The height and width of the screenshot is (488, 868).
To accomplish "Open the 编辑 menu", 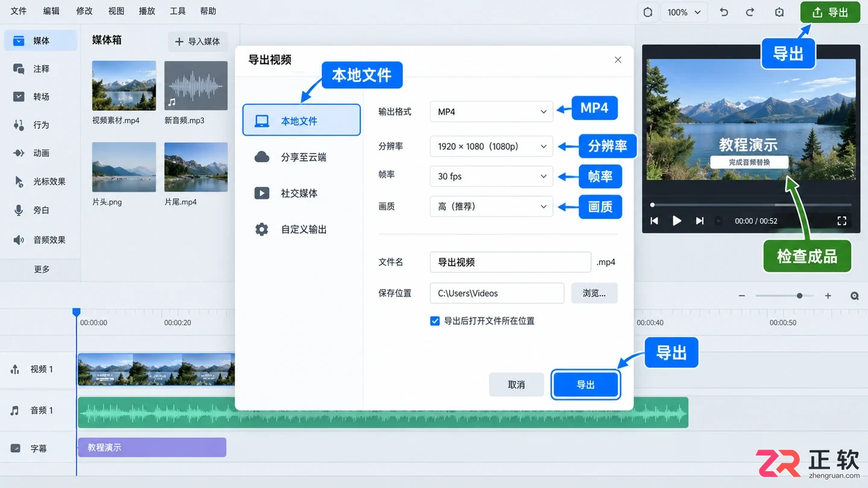I will click(x=51, y=11).
